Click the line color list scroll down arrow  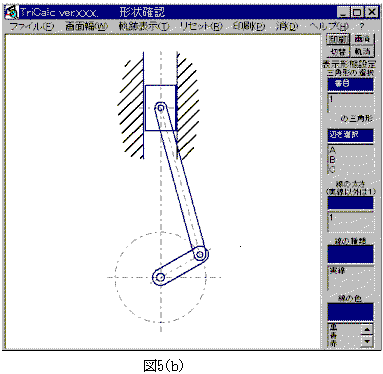367,341
